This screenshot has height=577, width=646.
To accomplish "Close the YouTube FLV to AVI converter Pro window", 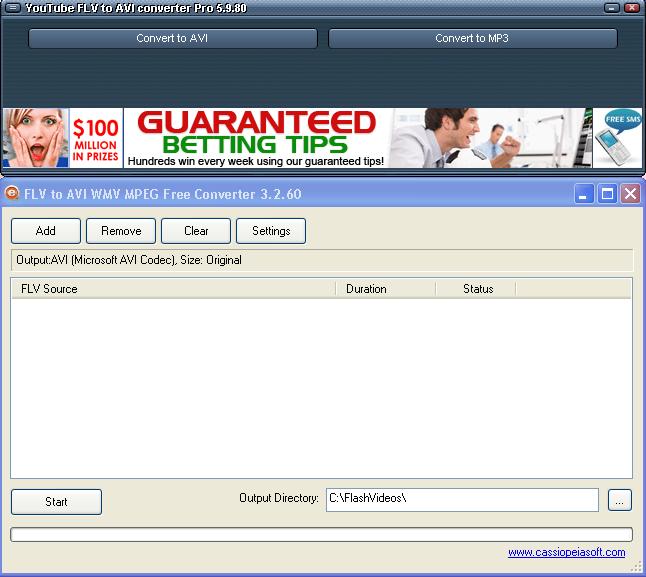I will [x=632, y=8].
